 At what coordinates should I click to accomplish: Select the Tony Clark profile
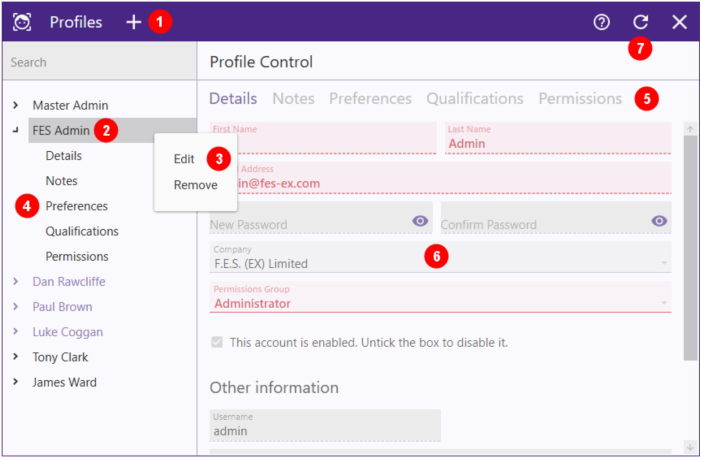[60, 357]
